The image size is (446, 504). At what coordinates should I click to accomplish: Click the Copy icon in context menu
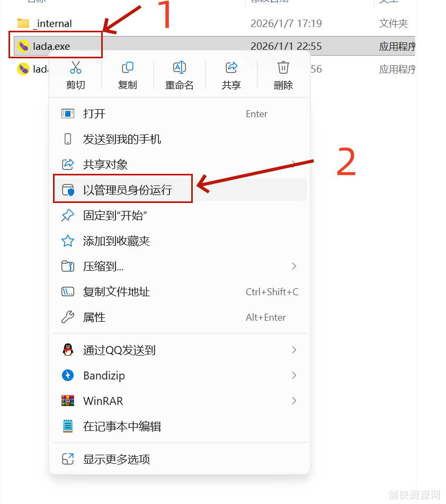click(x=128, y=67)
